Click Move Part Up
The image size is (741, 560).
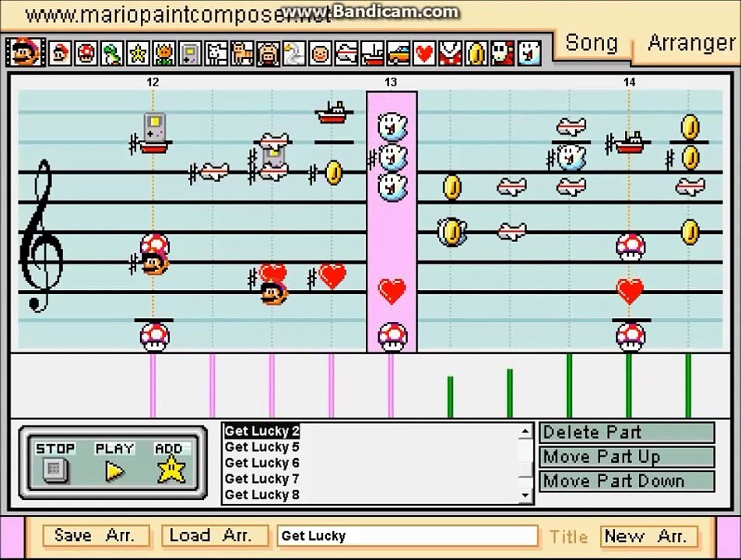627,457
